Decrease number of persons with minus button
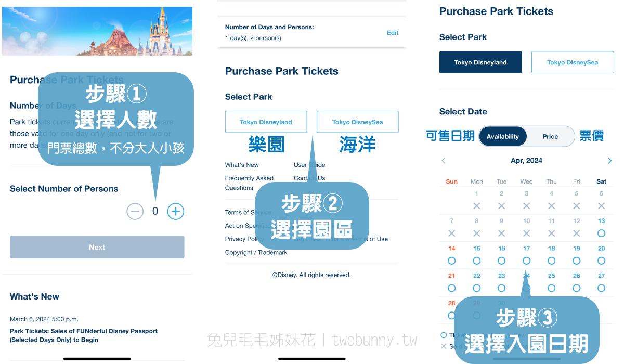 tap(135, 211)
